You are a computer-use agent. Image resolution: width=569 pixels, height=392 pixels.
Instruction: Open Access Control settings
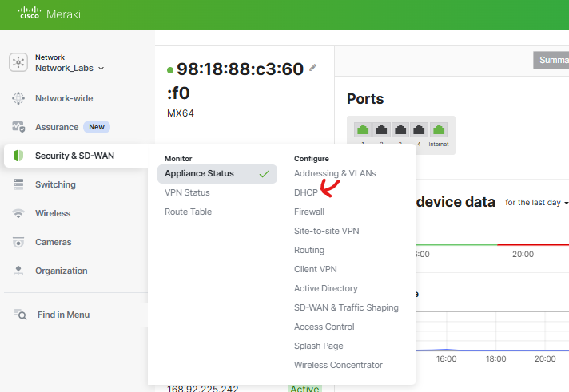tap(324, 327)
